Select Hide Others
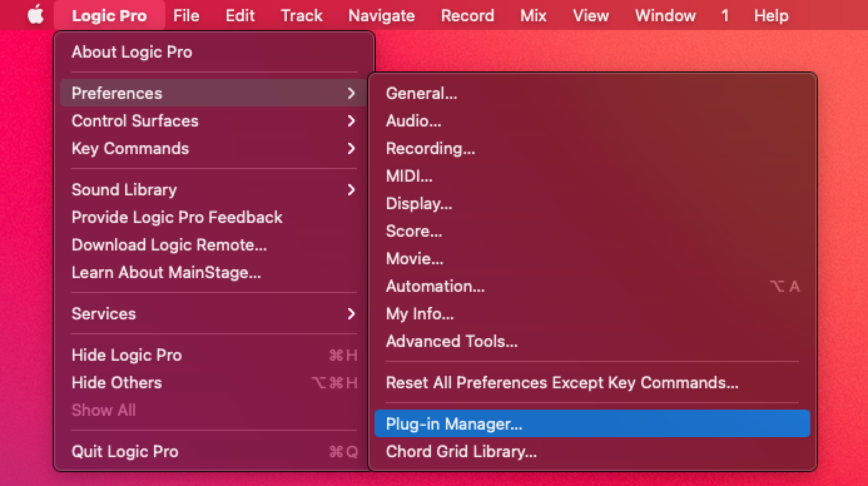 214,383
